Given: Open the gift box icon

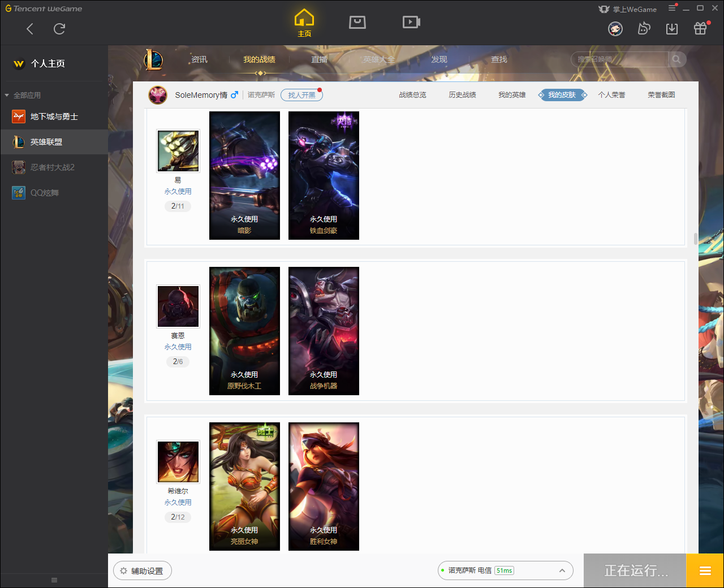Looking at the screenshot, I should [x=700, y=28].
